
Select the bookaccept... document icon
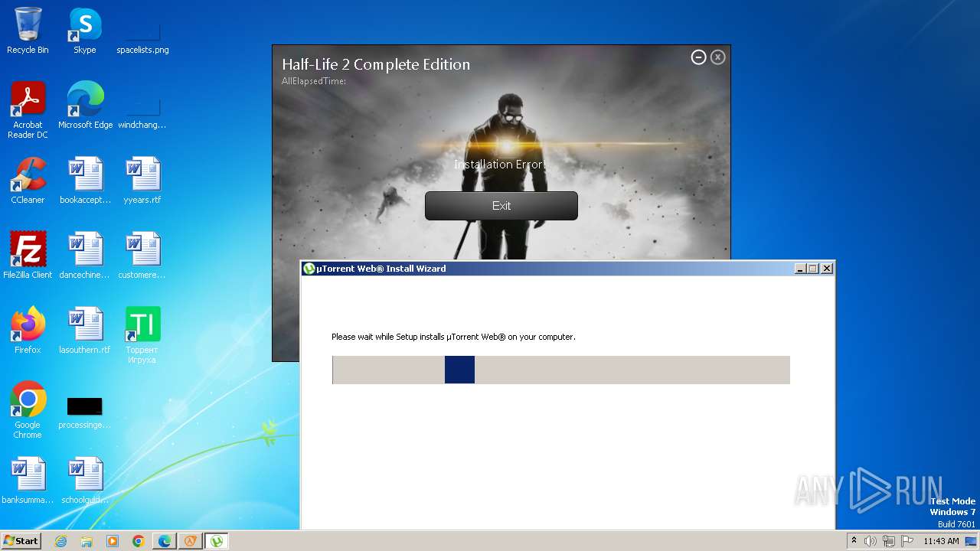tap(85, 181)
